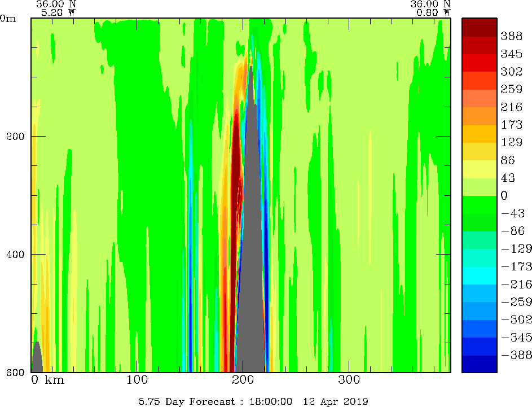This screenshot has width=532, height=407.
Task: Click the '0 km' distance axis label
Action: tap(47, 379)
